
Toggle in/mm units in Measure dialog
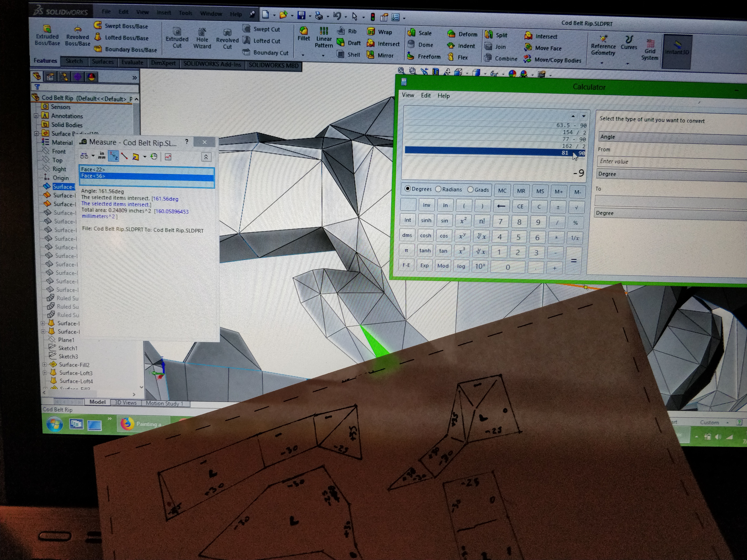(102, 156)
